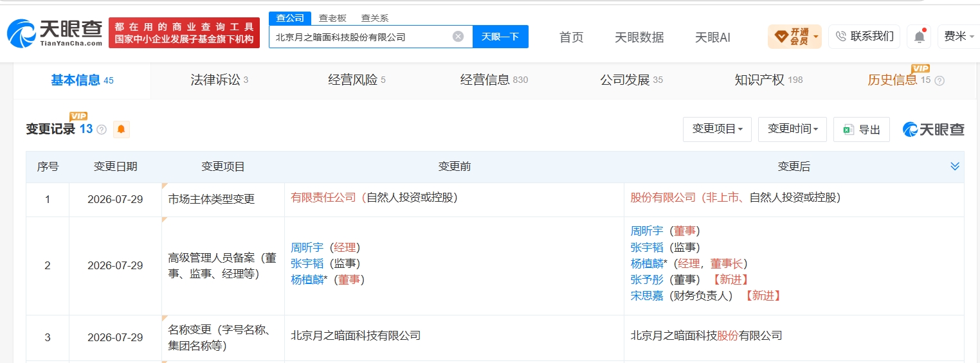The width and height of the screenshot is (980, 363).
Task: Switch to the 知识产权 tab
Action: click(768, 80)
